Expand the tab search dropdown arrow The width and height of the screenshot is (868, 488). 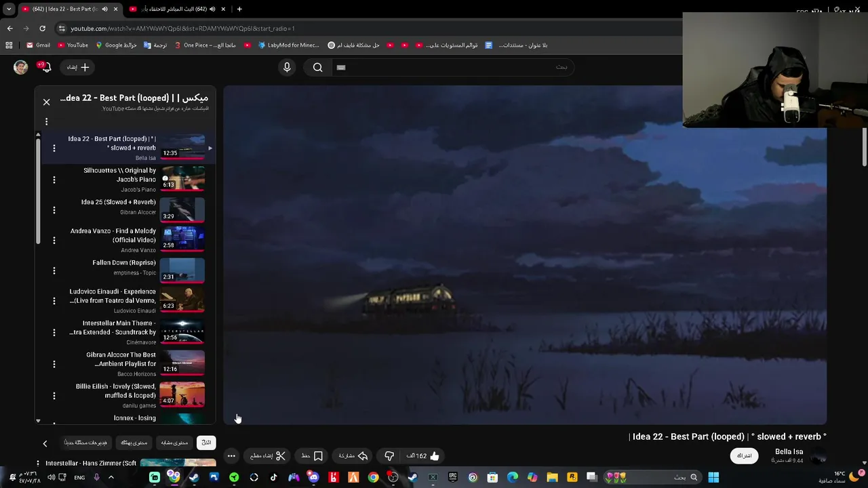(9, 9)
